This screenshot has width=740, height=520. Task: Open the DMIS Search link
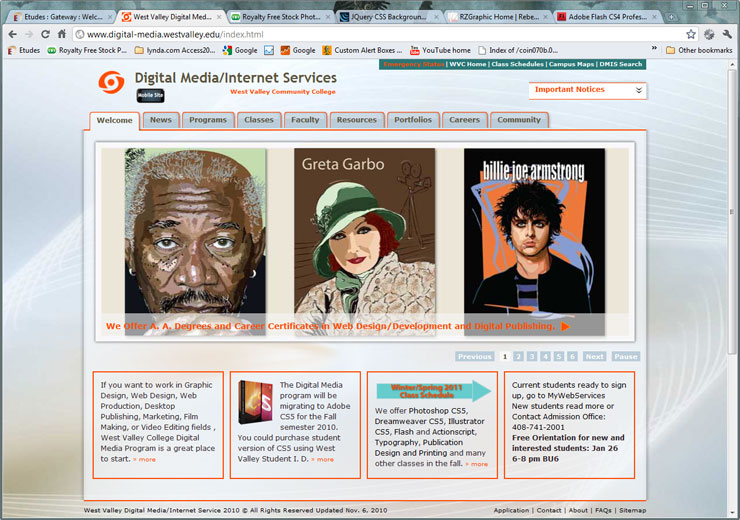tap(621, 64)
